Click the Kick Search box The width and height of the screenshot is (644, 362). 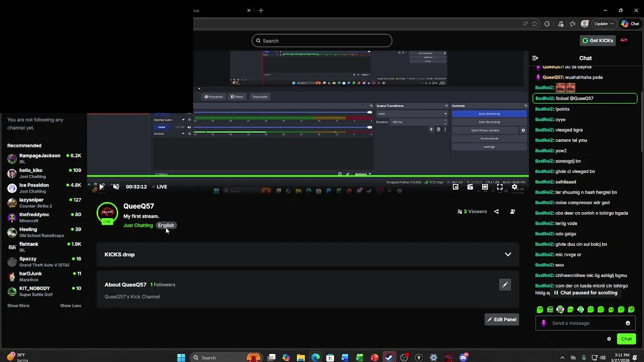(322, 41)
